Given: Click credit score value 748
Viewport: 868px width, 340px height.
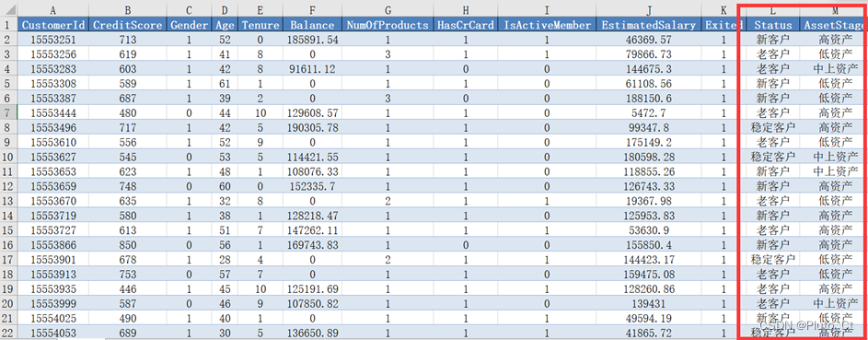Looking at the screenshot, I should tap(128, 186).
